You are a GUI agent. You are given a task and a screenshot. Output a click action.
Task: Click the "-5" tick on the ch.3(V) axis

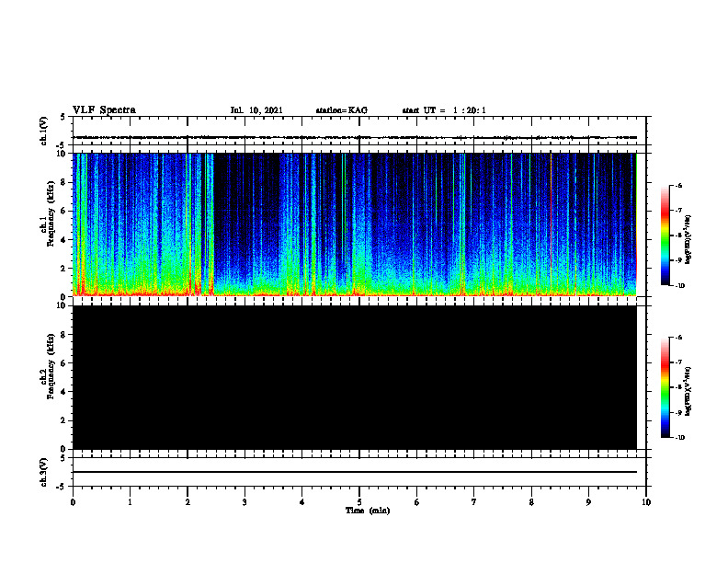coord(62,487)
